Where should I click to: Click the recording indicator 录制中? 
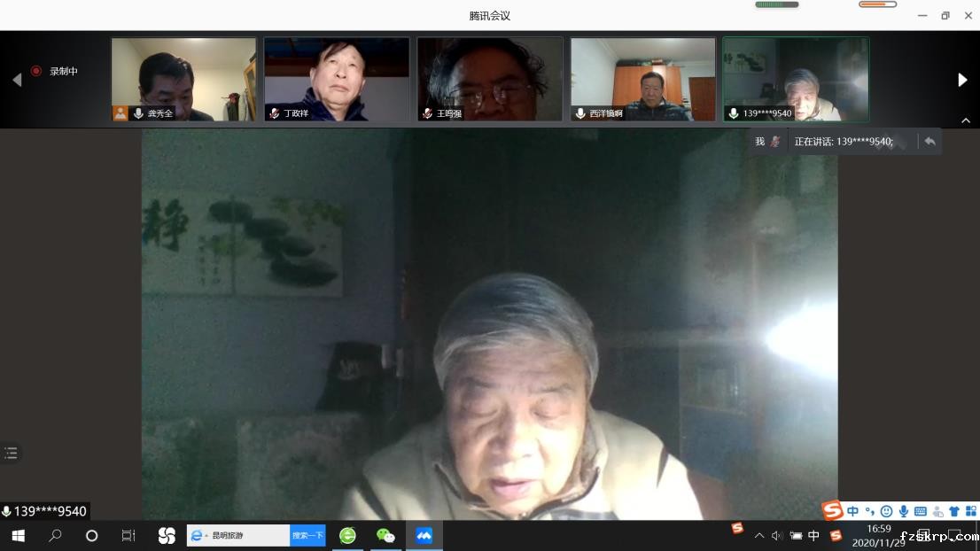(55, 71)
